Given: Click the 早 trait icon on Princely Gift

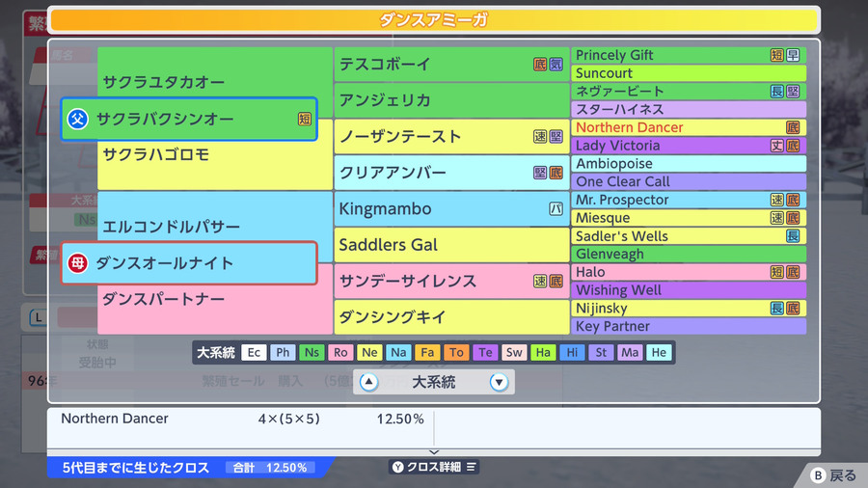Looking at the screenshot, I should [x=793, y=55].
